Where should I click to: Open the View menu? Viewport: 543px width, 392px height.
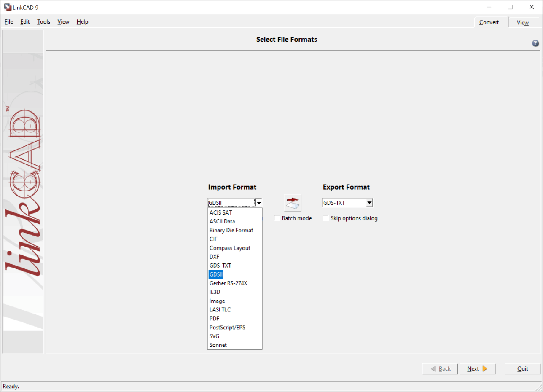pyautogui.click(x=63, y=22)
